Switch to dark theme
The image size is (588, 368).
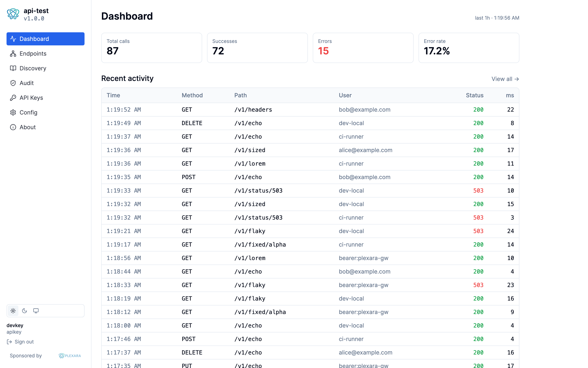[24, 311]
